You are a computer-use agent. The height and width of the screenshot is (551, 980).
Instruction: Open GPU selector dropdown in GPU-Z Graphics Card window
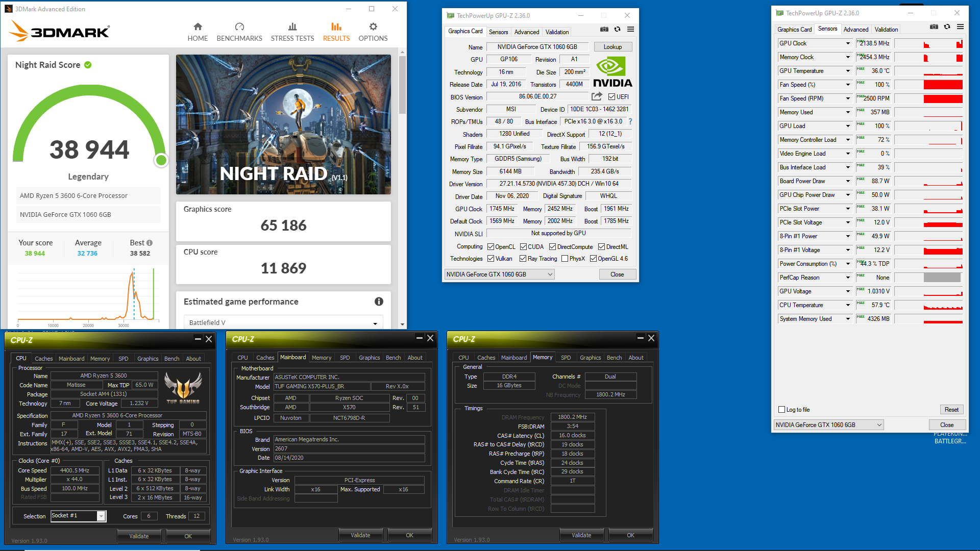[499, 274]
